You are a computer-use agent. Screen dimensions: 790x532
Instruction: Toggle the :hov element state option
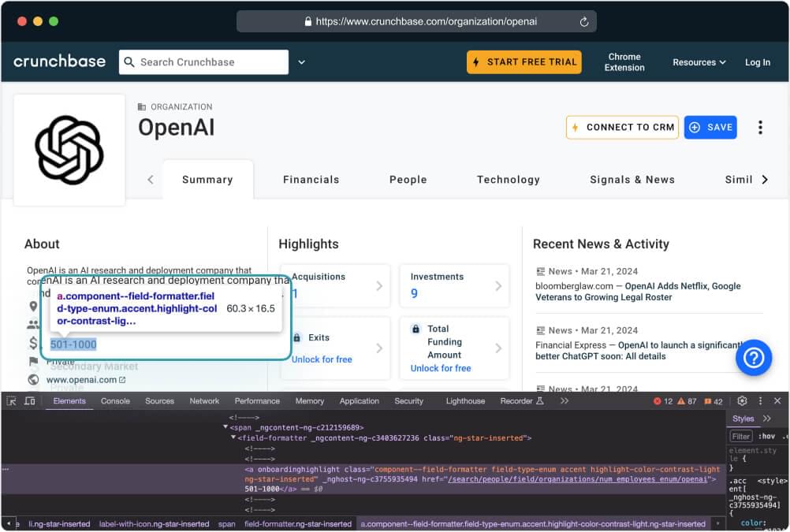[766, 436]
